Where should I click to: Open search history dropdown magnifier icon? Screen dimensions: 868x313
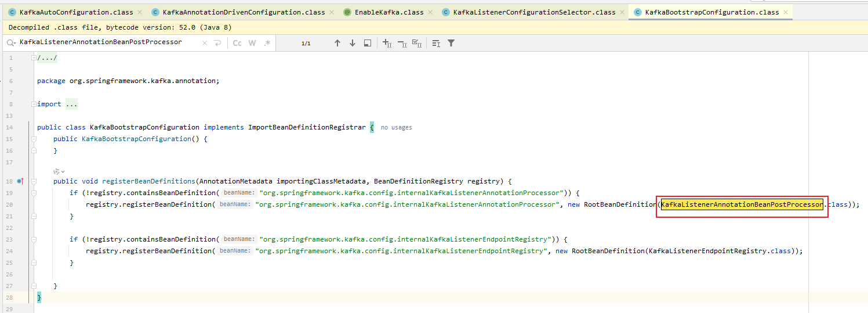click(11, 43)
